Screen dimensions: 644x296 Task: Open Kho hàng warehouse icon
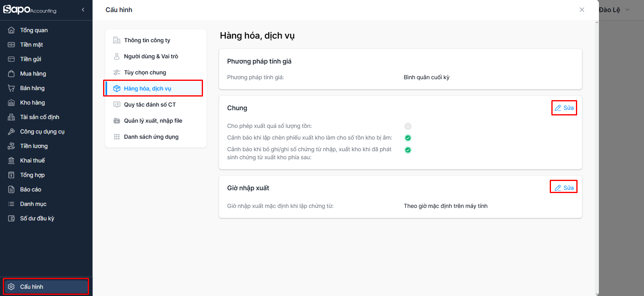click(x=11, y=103)
